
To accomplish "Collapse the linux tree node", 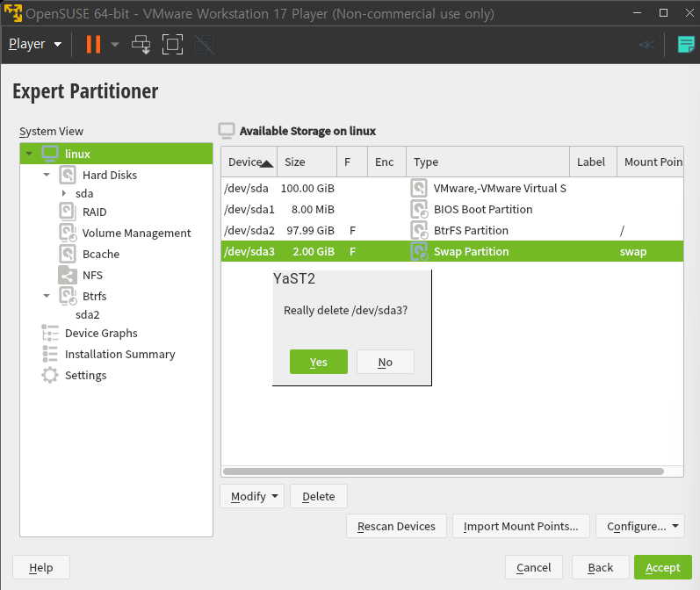I will (x=29, y=154).
